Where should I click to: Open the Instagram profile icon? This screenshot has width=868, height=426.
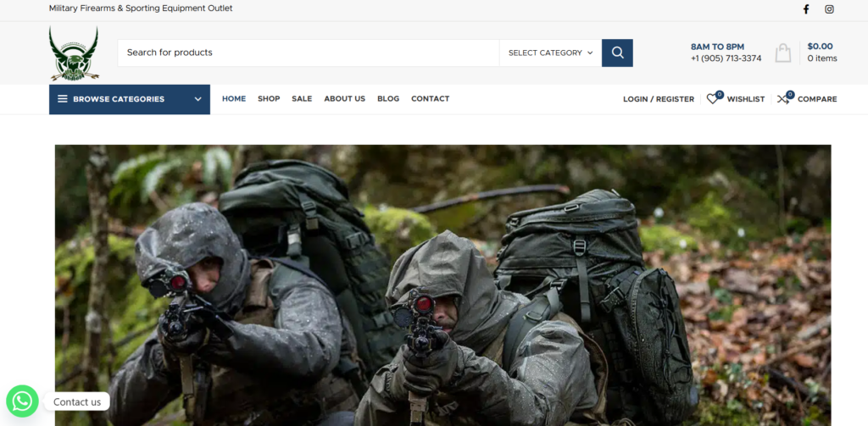[x=829, y=9]
